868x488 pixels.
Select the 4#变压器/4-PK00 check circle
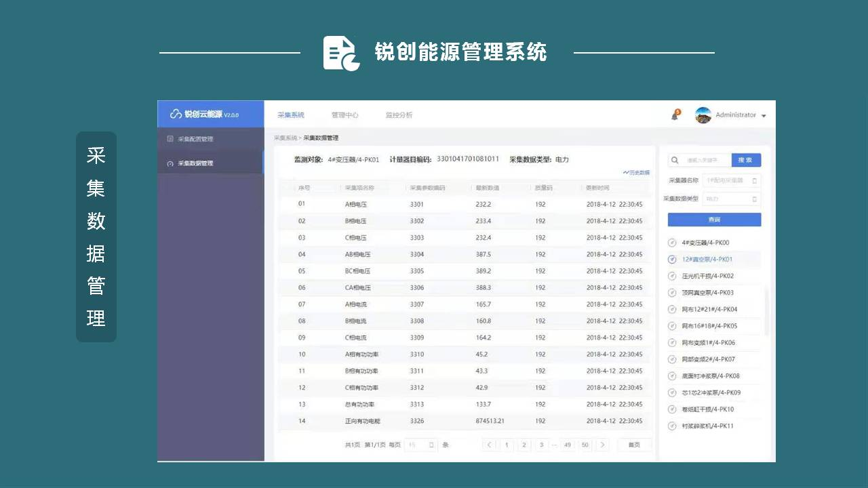(x=672, y=243)
